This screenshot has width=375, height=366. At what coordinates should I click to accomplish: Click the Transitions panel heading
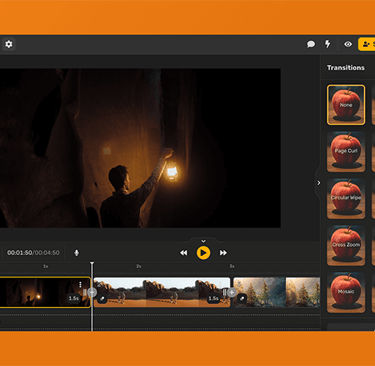tap(346, 68)
